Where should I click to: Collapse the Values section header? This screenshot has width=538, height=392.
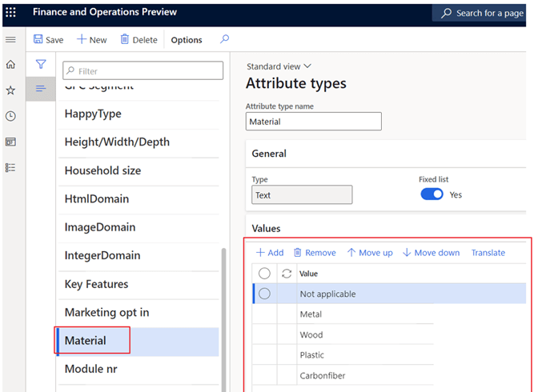click(x=266, y=229)
